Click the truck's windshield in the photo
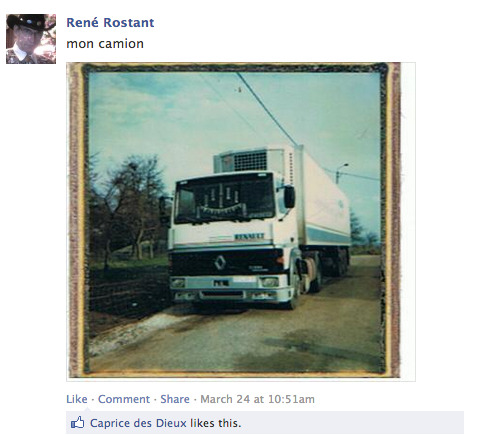 [225, 198]
